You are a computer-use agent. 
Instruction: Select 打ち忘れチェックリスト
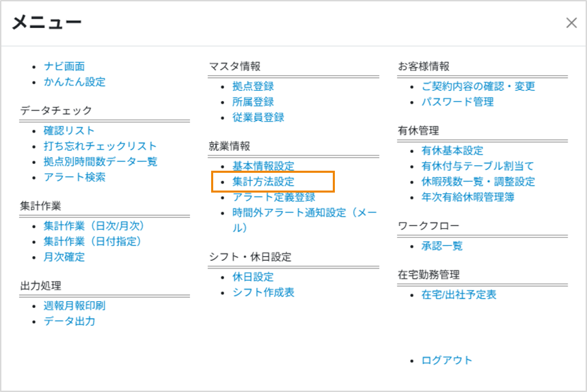tap(100, 146)
